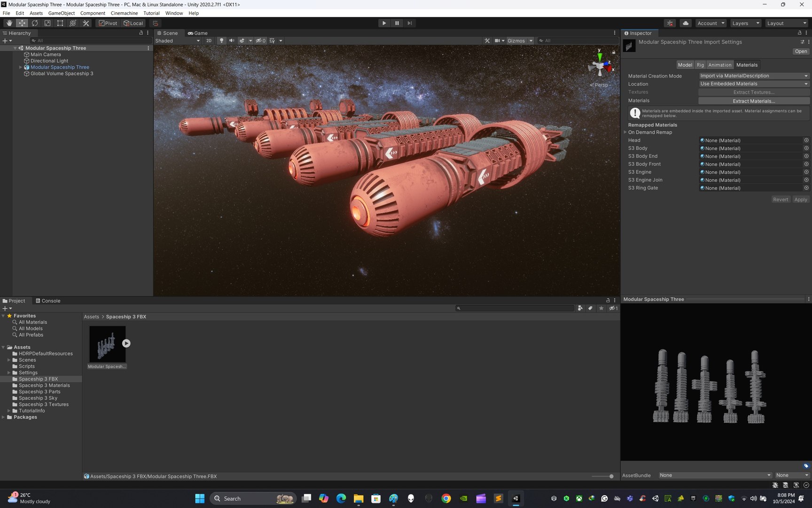Open Search by Label icon in Project
Screen dimensions: 812x508
591,308
